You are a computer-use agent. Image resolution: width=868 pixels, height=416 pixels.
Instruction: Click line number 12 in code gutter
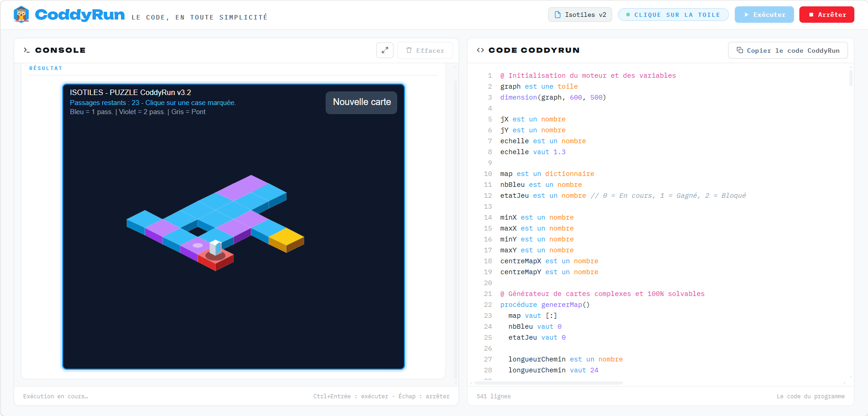coord(488,195)
